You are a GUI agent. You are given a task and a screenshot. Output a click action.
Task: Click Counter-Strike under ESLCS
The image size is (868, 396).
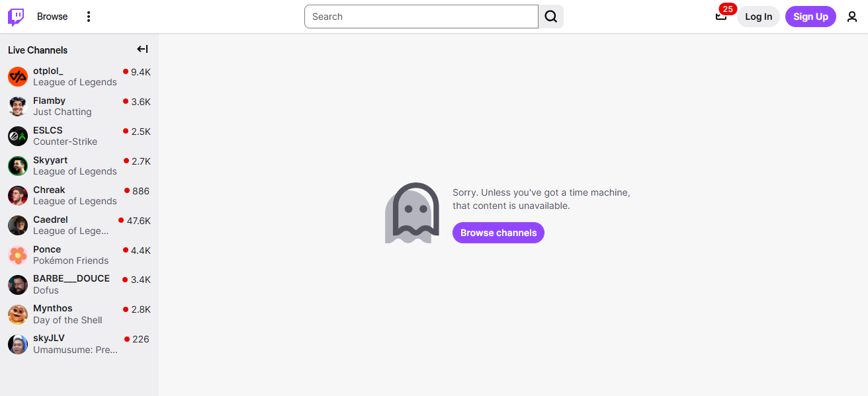tap(65, 141)
